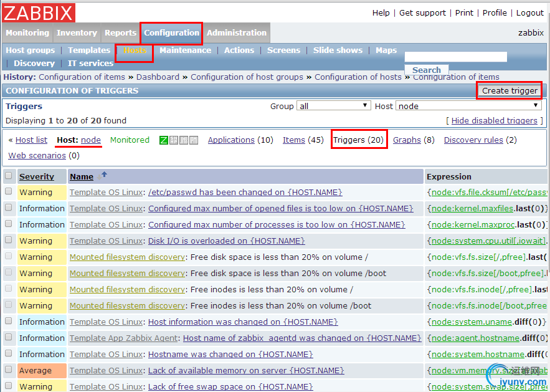Open node:system.uname expression link
The height and width of the screenshot is (392, 550).
click(472, 322)
